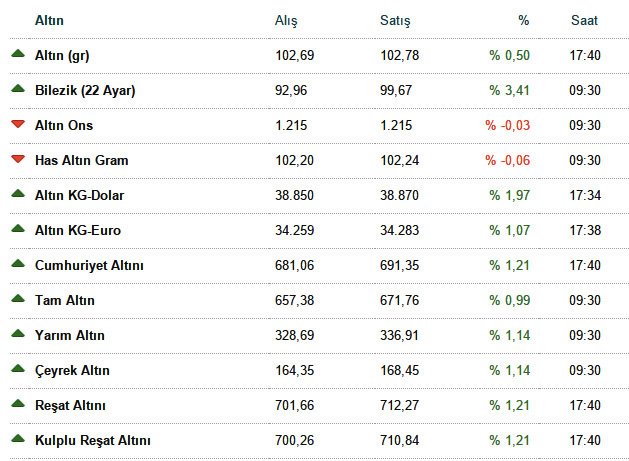The image size is (629, 461).
Task: Click green arrow beside Çeyrek Altın
Action: [17, 369]
